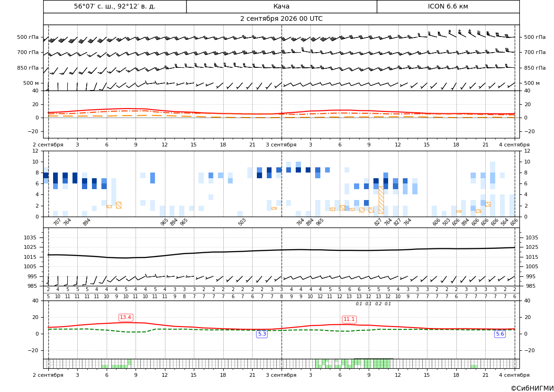This screenshot has width=554, height=392.
Task: Click the 707 cloud base height label
Action: (57, 222)
